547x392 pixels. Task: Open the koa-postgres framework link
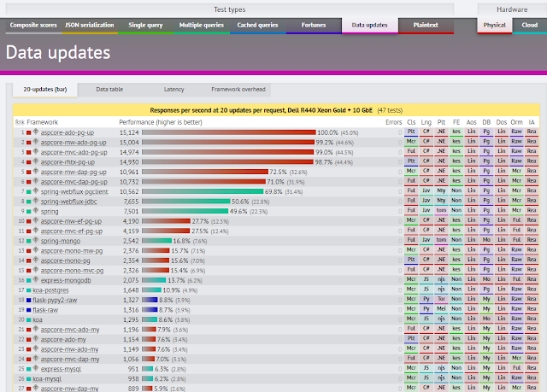pyautogui.click(x=50, y=290)
